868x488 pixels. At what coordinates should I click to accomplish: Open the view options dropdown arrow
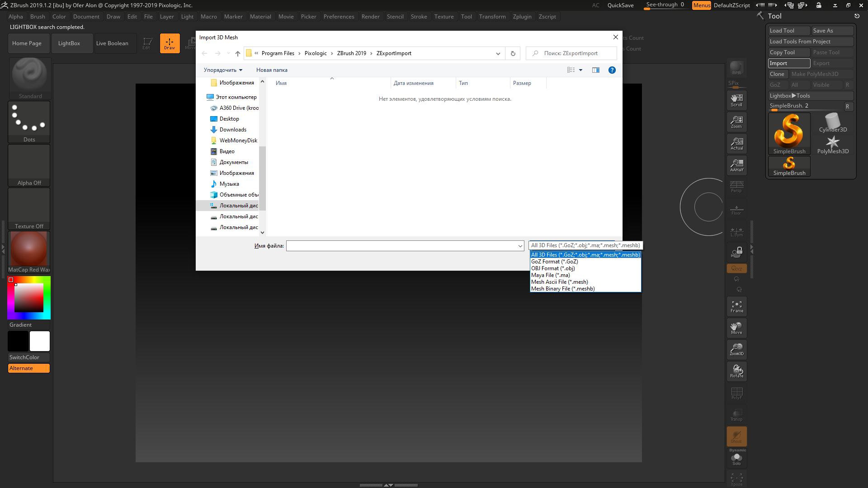[x=580, y=70]
